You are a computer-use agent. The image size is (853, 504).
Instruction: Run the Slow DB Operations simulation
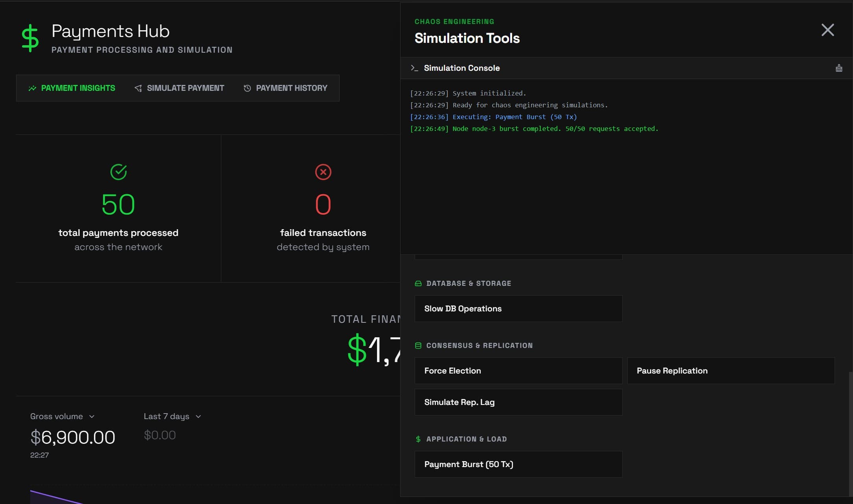point(518,309)
